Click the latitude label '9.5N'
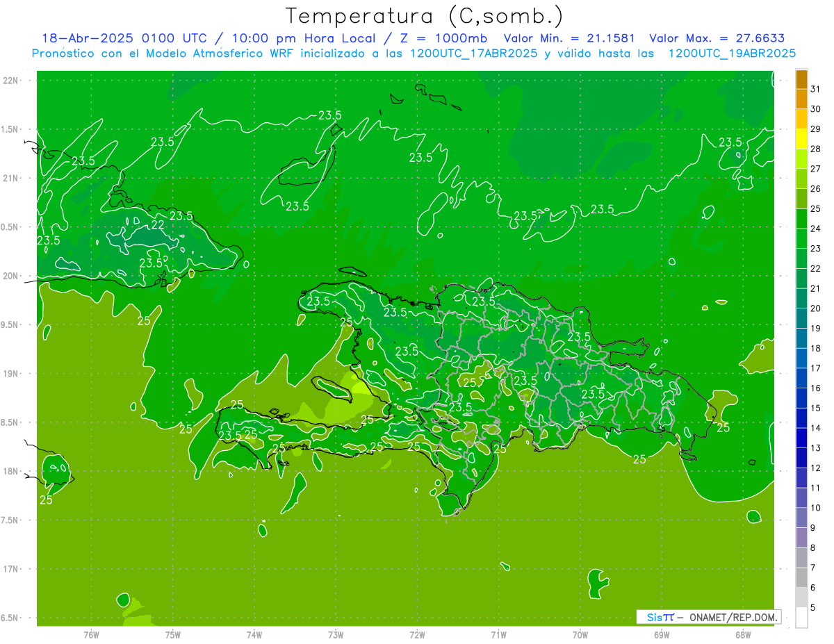This screenshot has width=834, height=644. coord(10,324)
